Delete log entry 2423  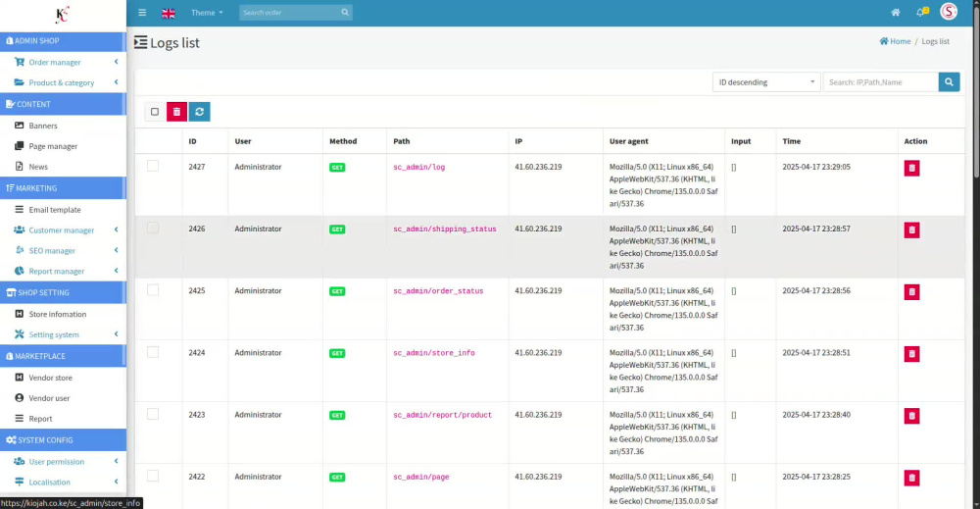tap(911, 415)
